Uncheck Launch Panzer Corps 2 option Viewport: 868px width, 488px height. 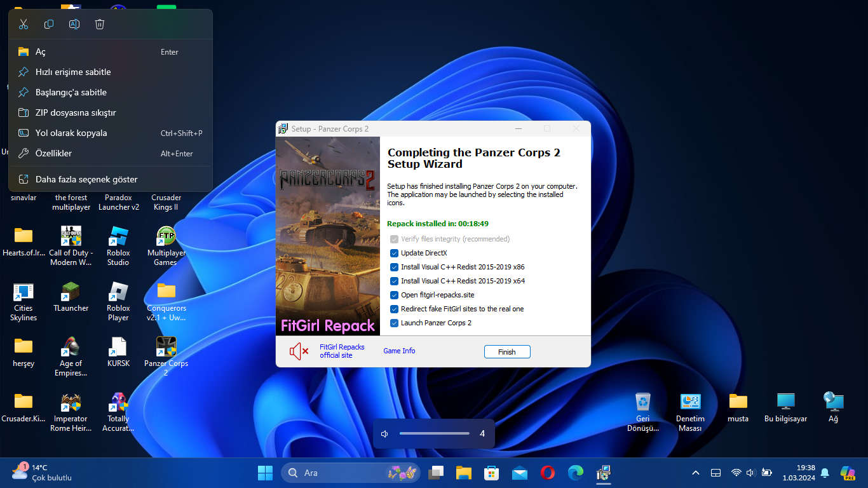tap(394, 323)
